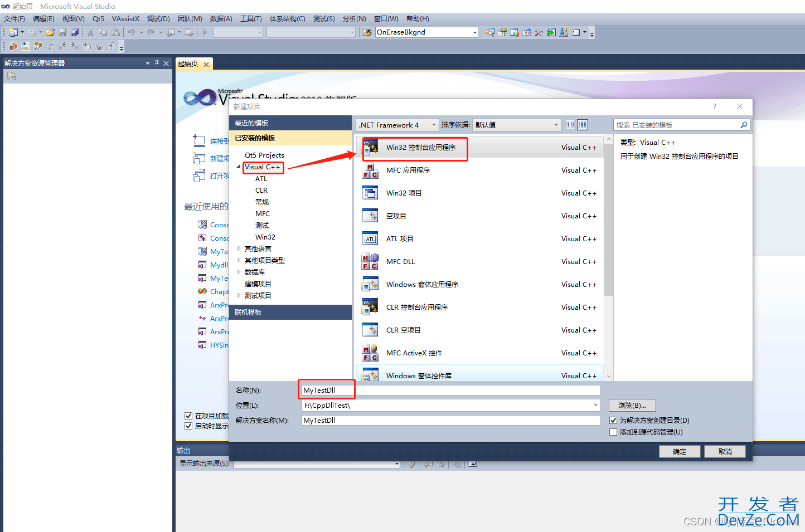
Task: Click the Start Debugging play icon
Action: point(205,32)
